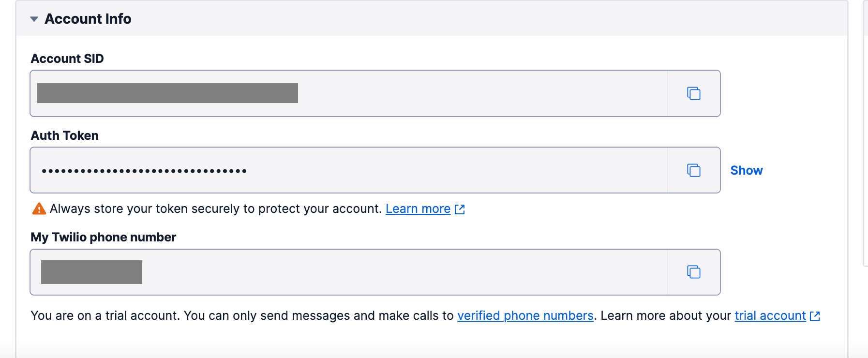Open the verified phone numbers link
The height and width of the screenshot is (358, 868).
[525, 316]
